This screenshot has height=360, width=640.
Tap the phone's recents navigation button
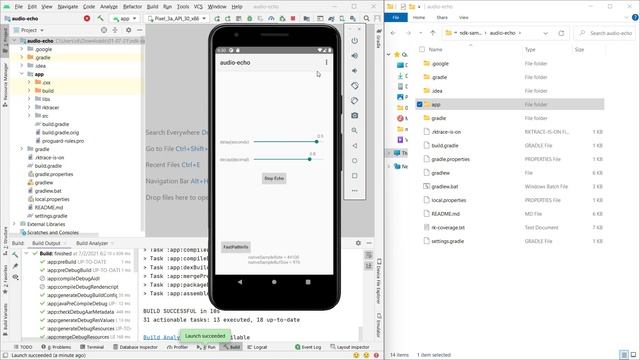coord(308,282)
